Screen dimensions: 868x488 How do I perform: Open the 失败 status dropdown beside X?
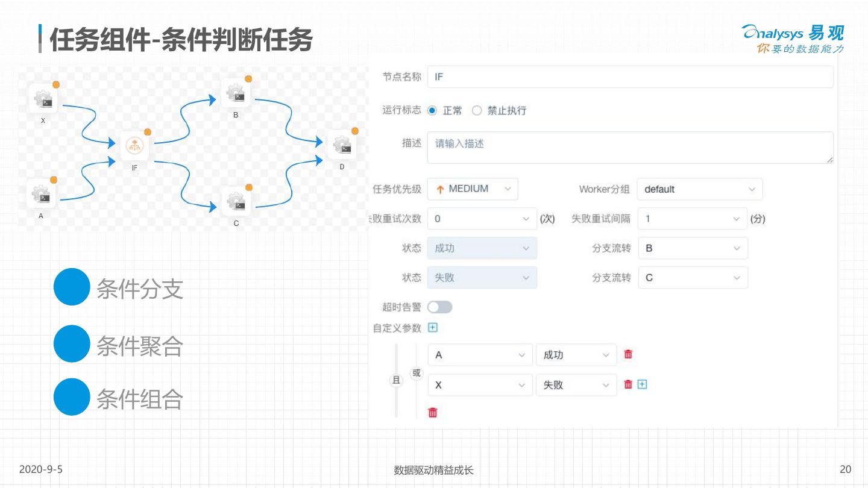click(x=576, y=384)
